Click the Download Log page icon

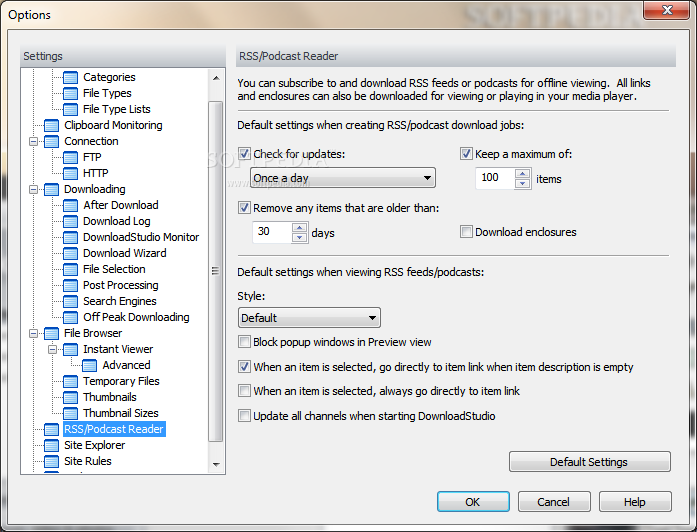pyautogui.click(x=70, y=221)
